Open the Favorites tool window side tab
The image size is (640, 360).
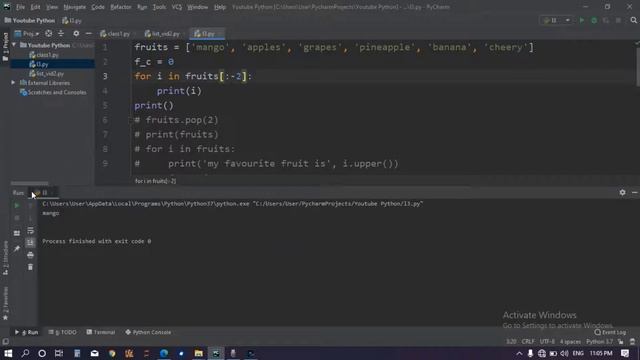[x=5, y=303]
